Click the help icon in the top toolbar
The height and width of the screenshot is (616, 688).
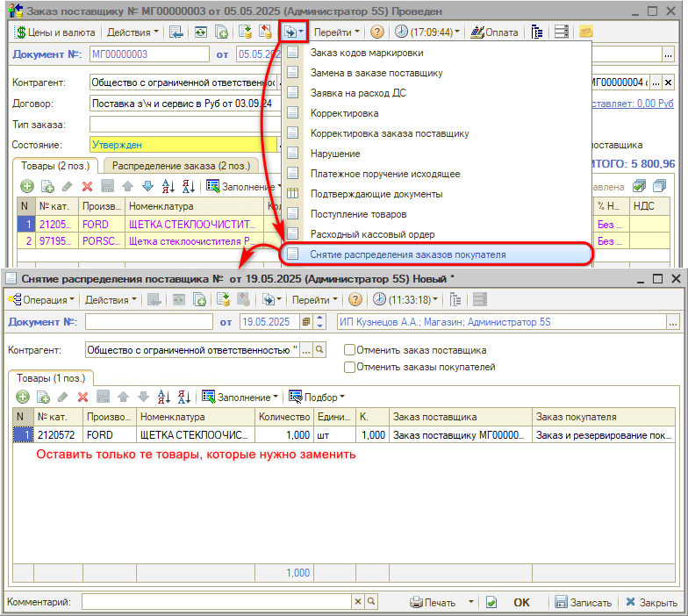[377, 32]
